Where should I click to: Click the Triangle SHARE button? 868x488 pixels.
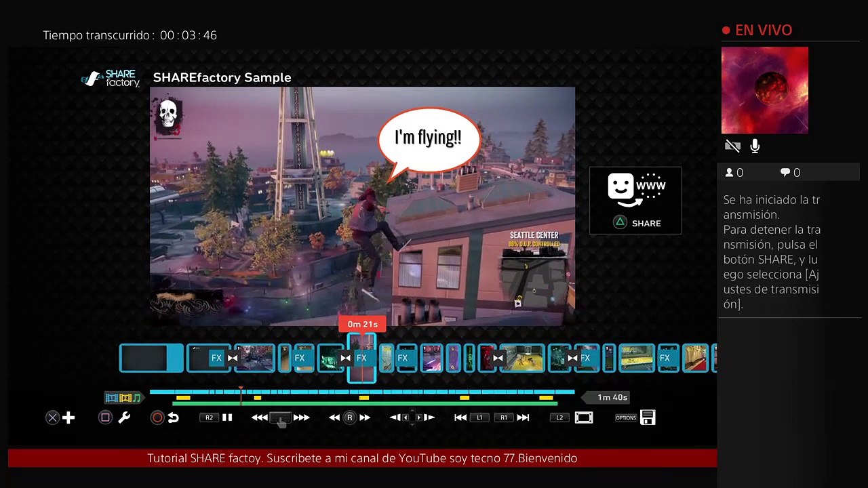tap(636, 222)
